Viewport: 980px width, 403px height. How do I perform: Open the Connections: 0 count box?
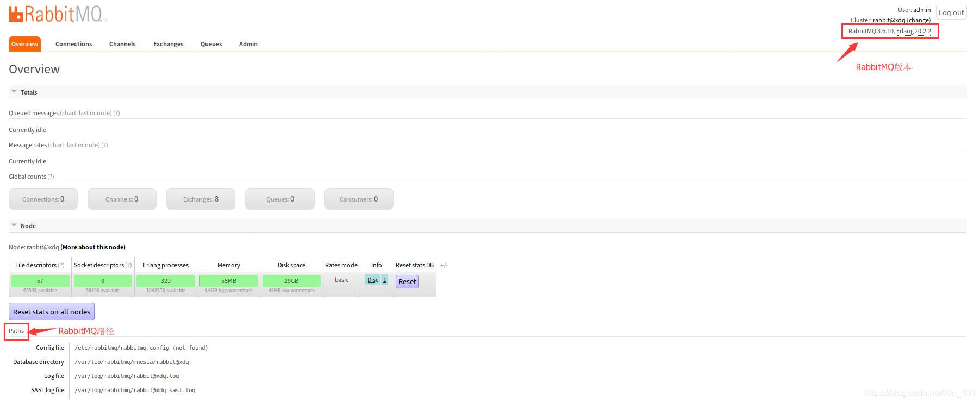tap(43, 199)
